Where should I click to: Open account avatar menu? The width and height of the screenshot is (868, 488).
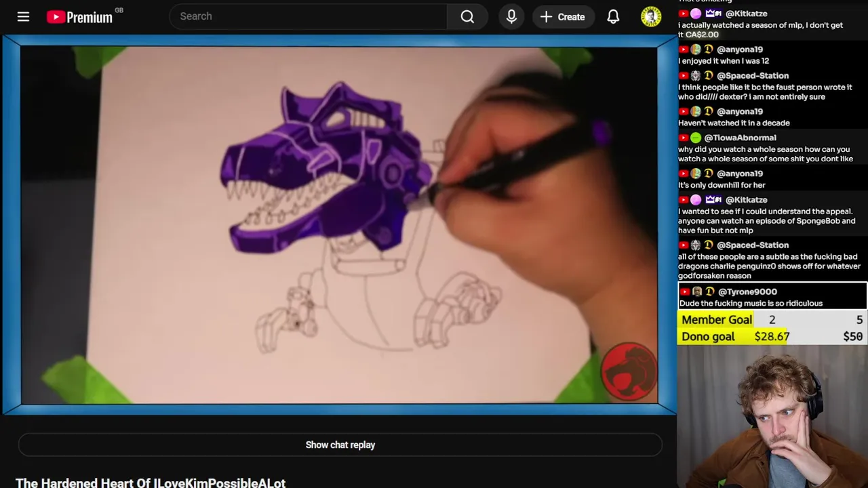point(651,16)
